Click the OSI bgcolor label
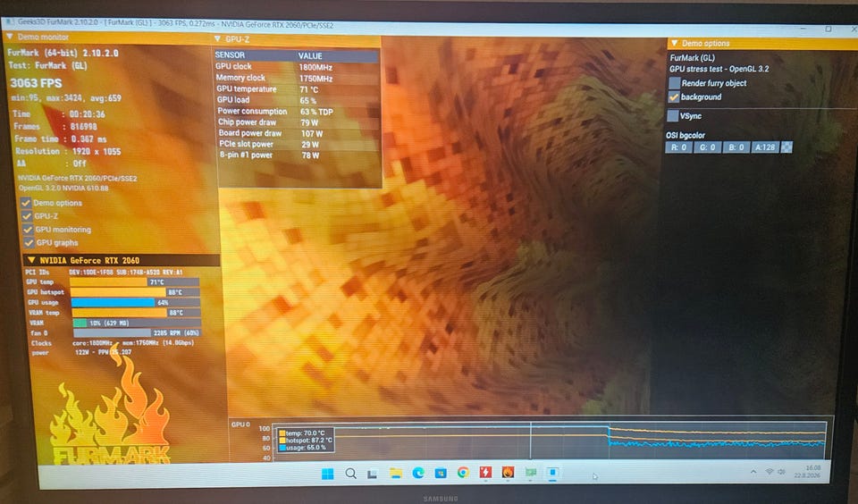The width and height of the screenshot is (858, 504). tap(686, 135)
